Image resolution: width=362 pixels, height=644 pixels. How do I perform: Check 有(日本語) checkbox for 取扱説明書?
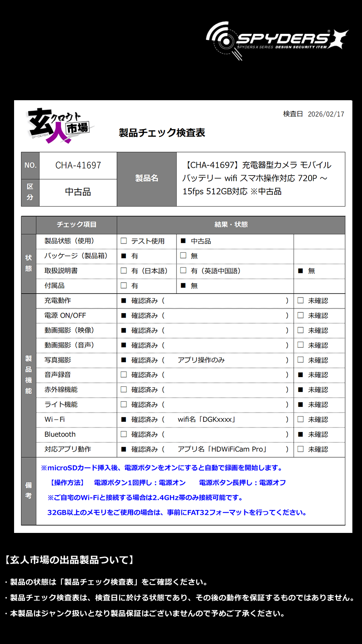[x=124, y=270]
